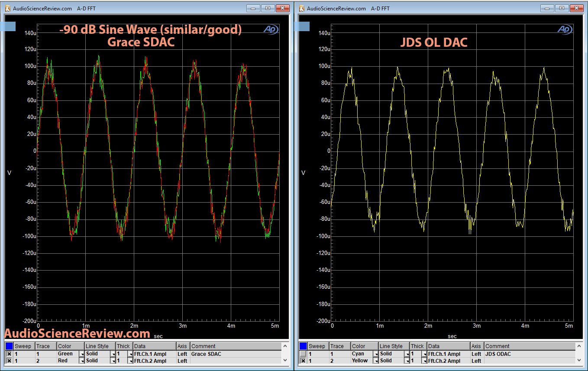Maximize the JDS ODAC FFT window
This screenshot has height=371, width=588.
click(x=562, y=8)
